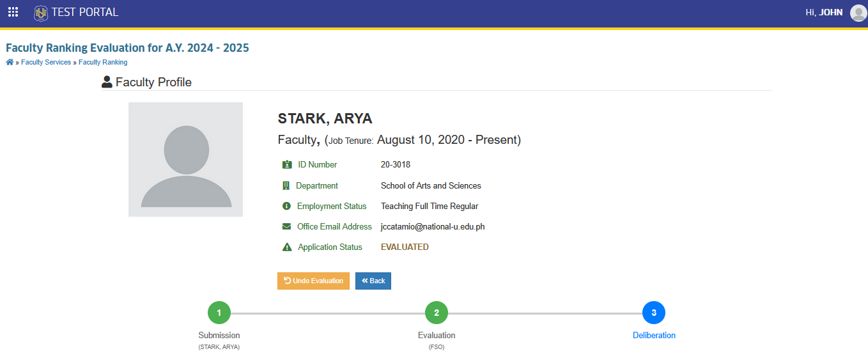Click the Application Status warning icon
The image size is (868, 358).
(287, 247)
